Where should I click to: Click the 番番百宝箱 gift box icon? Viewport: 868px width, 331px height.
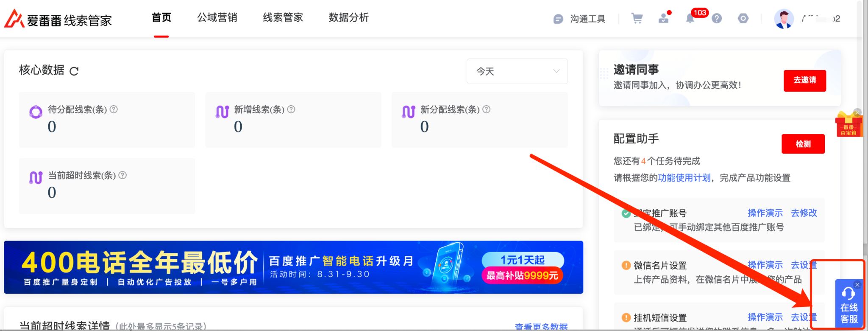coord(849,124)
